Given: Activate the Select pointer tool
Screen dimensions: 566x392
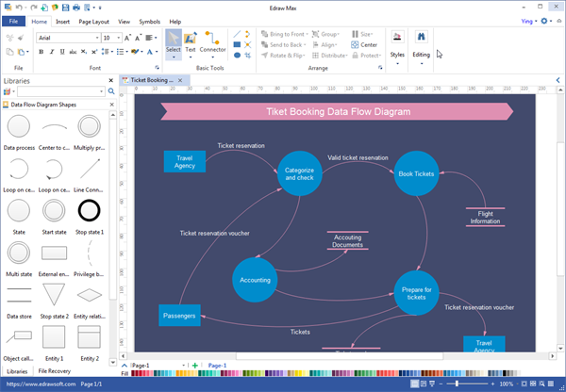Looking at the screenshot, I should coord(174,43).
